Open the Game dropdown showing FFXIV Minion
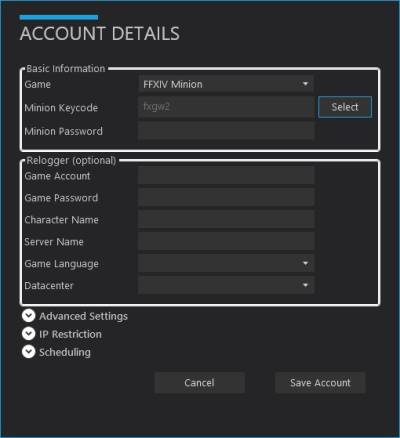 226,84
